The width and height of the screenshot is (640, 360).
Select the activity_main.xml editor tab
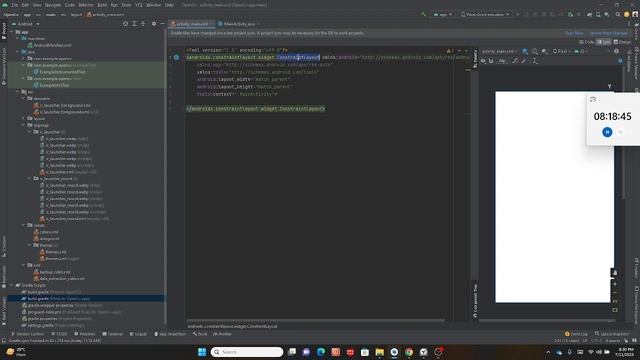click(191, 24)
